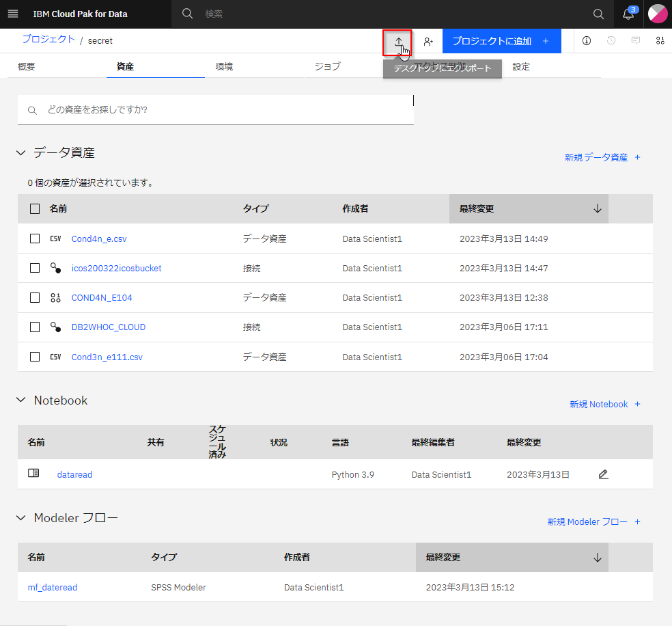
Task: Click the add collaborator icon
Action: [x=428, y=42]
